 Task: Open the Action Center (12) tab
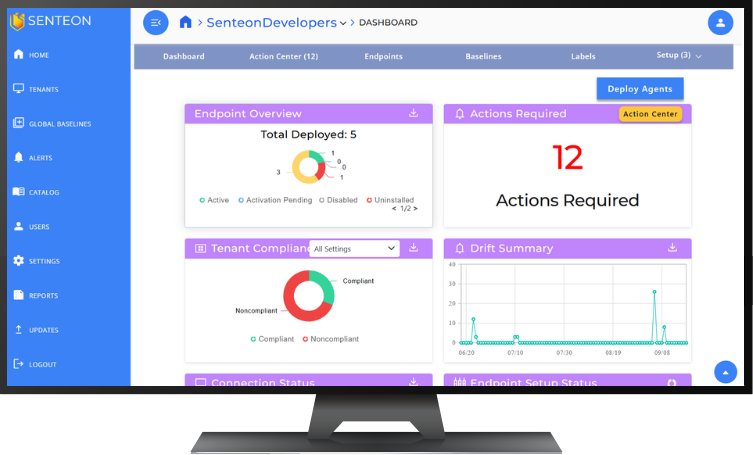point(283,57)
